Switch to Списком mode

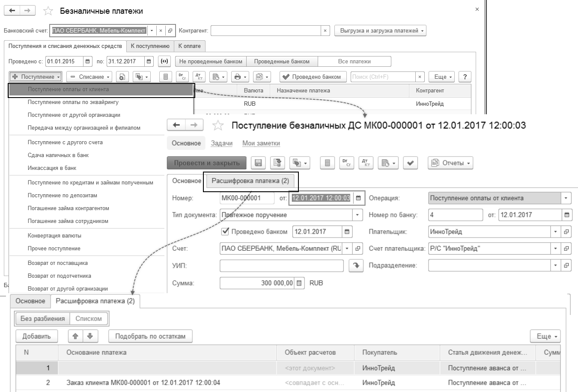pyautogui.click(x=89, y=318)
